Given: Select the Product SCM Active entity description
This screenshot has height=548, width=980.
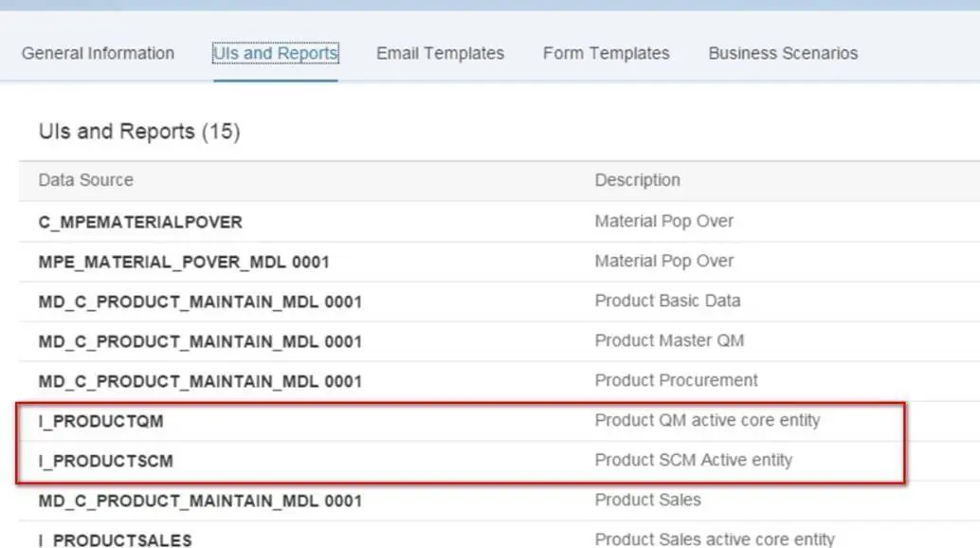Looking at the screenshot, I should pyautogui.click(x=693, y=460).
